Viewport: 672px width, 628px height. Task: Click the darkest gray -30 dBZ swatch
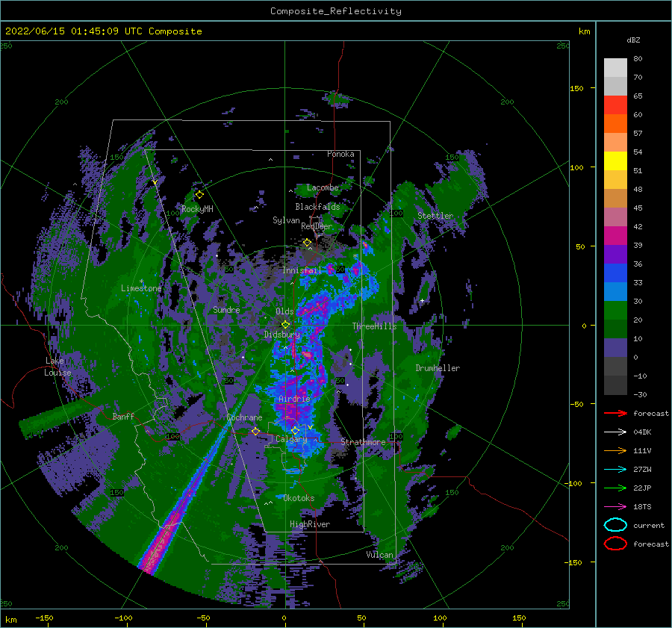pos(615,385)
